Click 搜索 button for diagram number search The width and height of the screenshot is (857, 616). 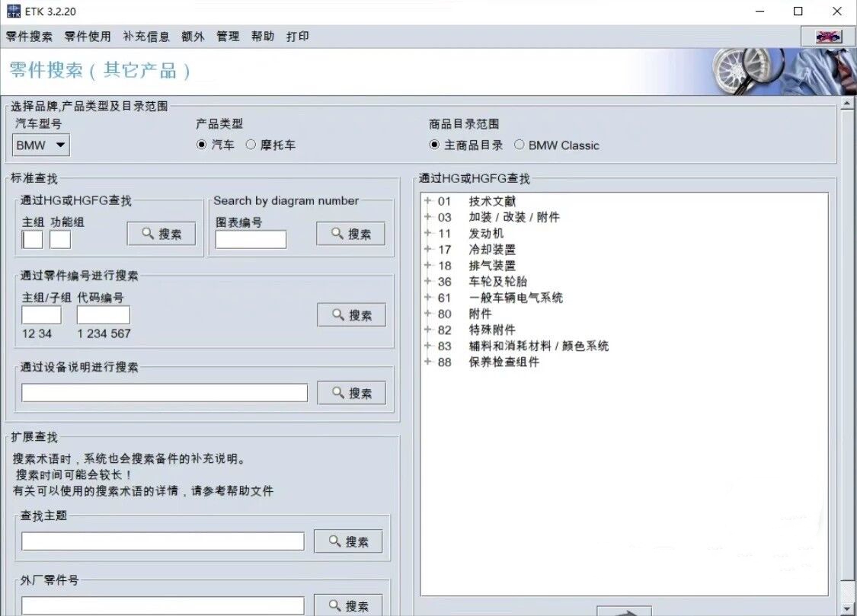tap(351, 234)
